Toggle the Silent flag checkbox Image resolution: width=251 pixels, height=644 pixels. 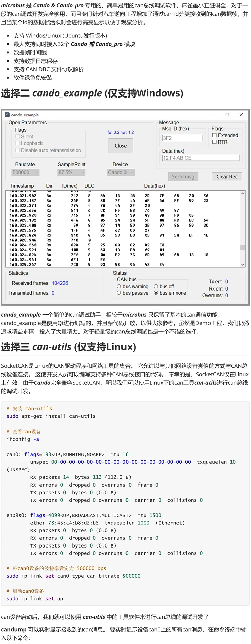coord(18,136)
